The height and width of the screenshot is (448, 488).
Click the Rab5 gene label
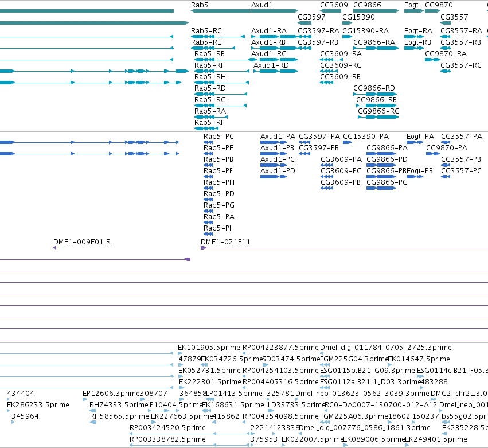[x=199, y=5]
